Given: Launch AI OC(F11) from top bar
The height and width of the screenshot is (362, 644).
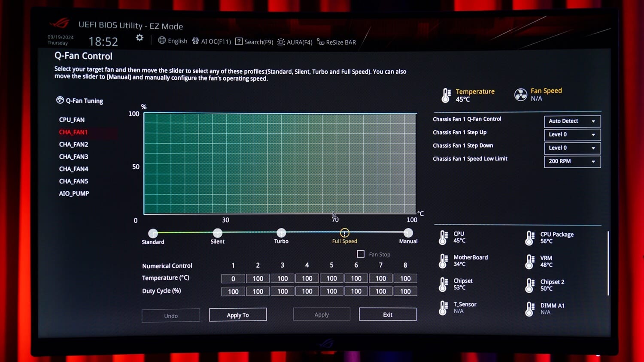Looking at the screenshot, I should coord(195,41).
